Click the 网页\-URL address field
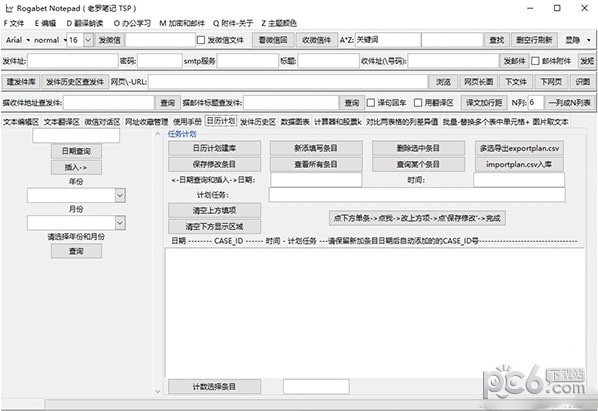The width and height of the screenshot is (598, 411). pos(288,82)
